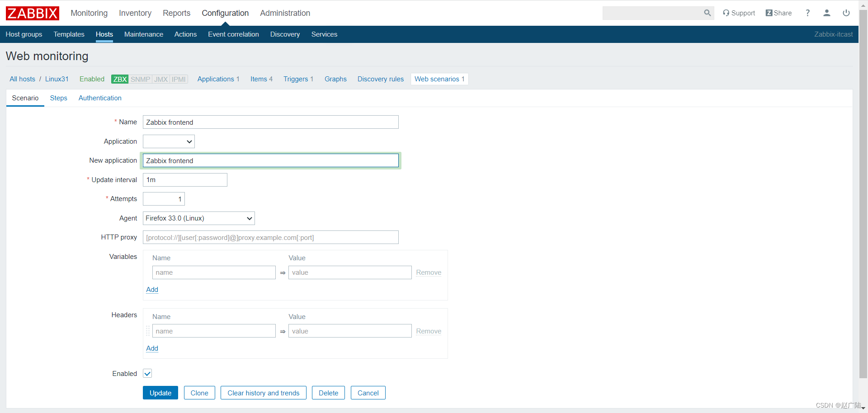Click the All hosts breadcrumb

coord(22,79)
